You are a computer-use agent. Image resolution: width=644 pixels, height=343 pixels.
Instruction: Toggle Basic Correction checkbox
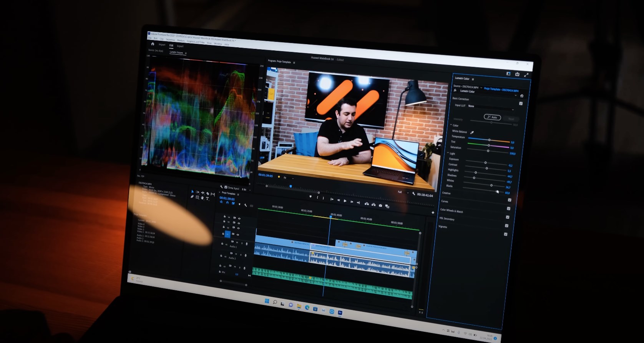521,103
